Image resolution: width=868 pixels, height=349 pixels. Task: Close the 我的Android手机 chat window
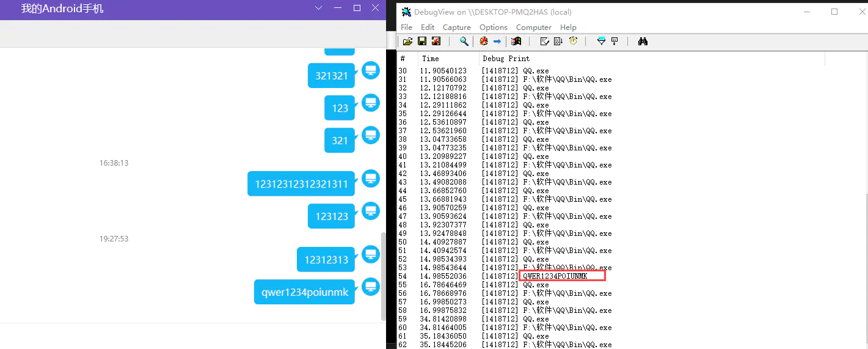(376, 8)
